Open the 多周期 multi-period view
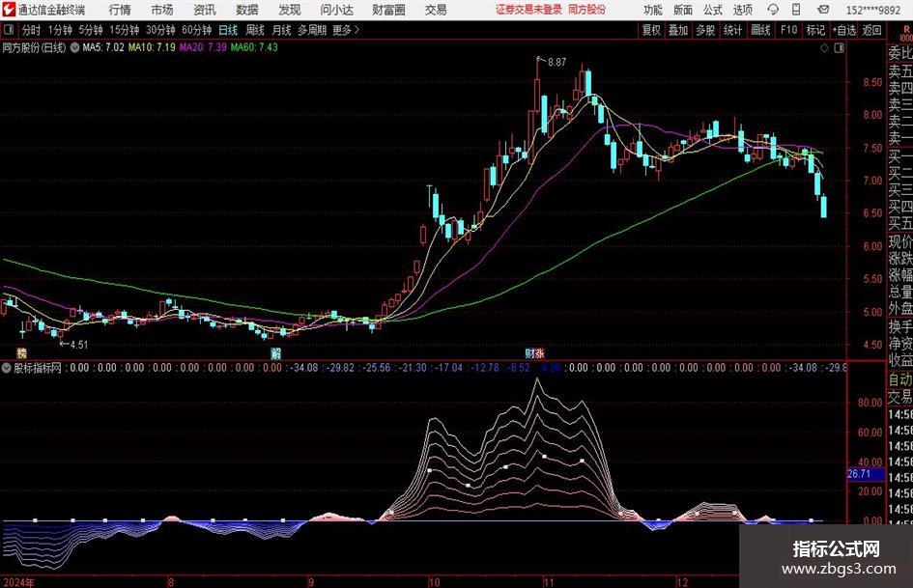Viewport: 913px width, 588px height. [312, 30]
